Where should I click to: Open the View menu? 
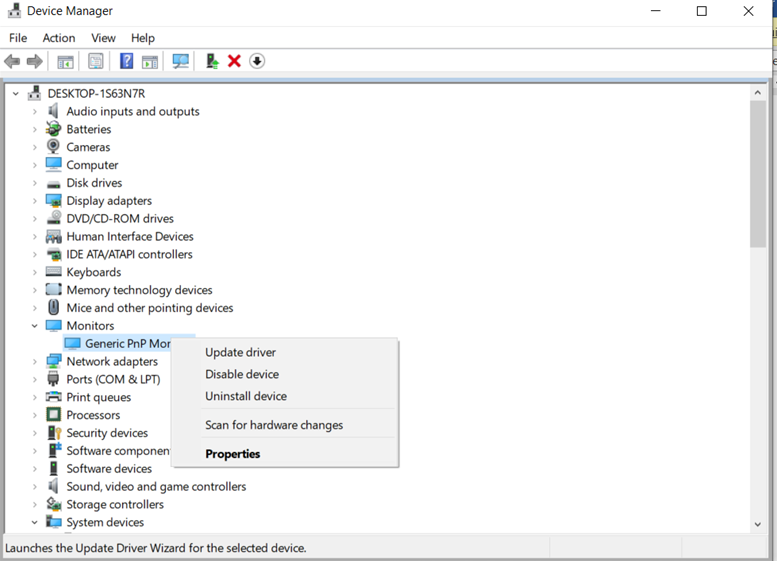point(103,38)
